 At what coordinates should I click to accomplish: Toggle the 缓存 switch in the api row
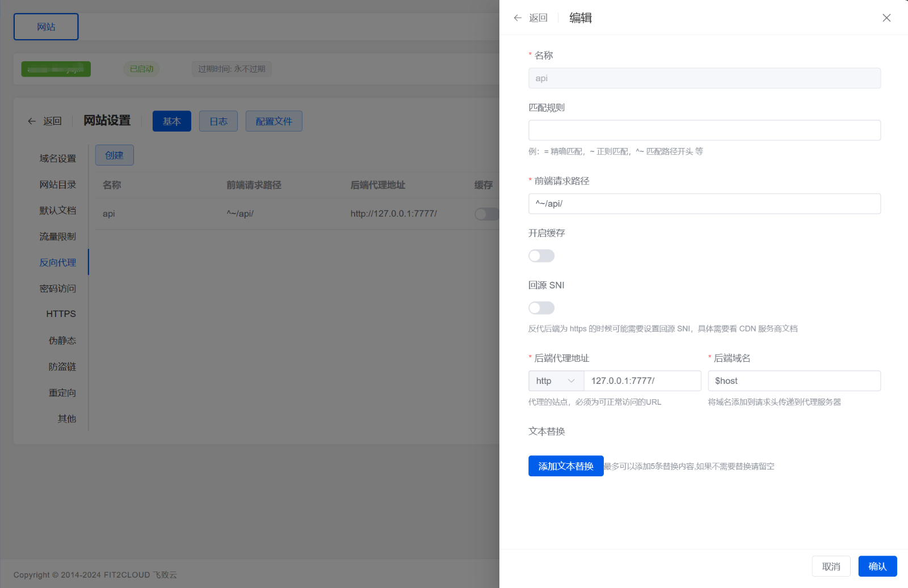486,214
